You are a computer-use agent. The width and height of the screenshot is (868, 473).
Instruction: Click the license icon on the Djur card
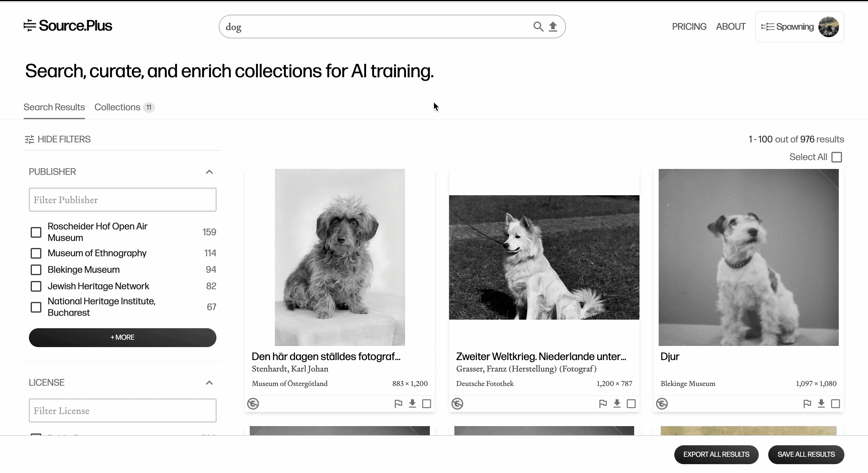[662, 404]
